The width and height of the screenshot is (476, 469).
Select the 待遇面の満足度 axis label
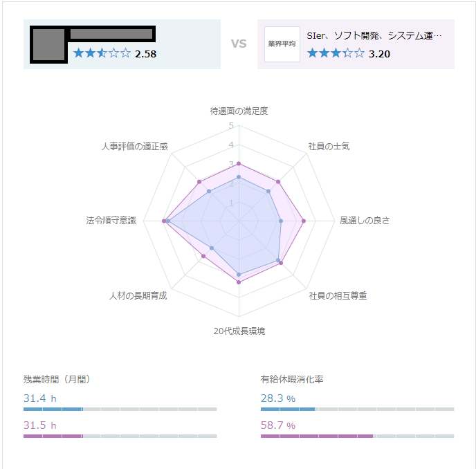click(239, 111)
